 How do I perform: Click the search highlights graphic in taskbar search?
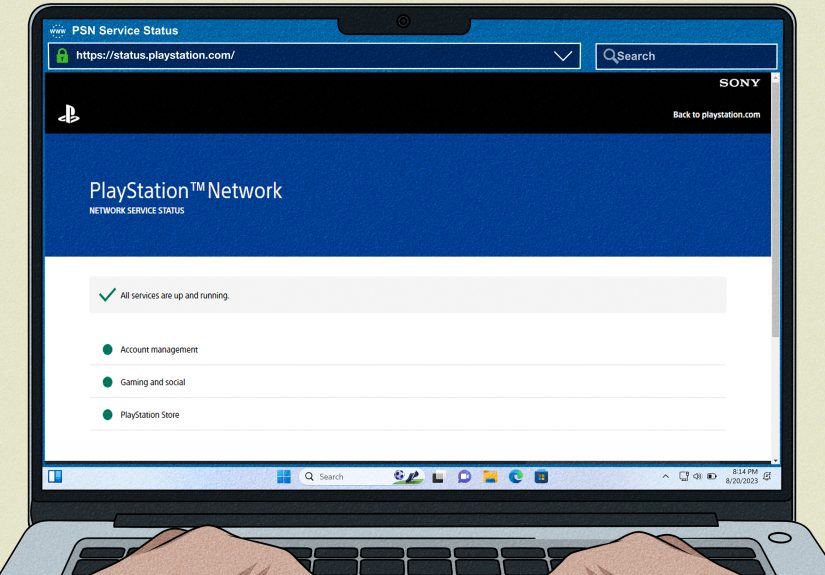[x=408, y=477]
